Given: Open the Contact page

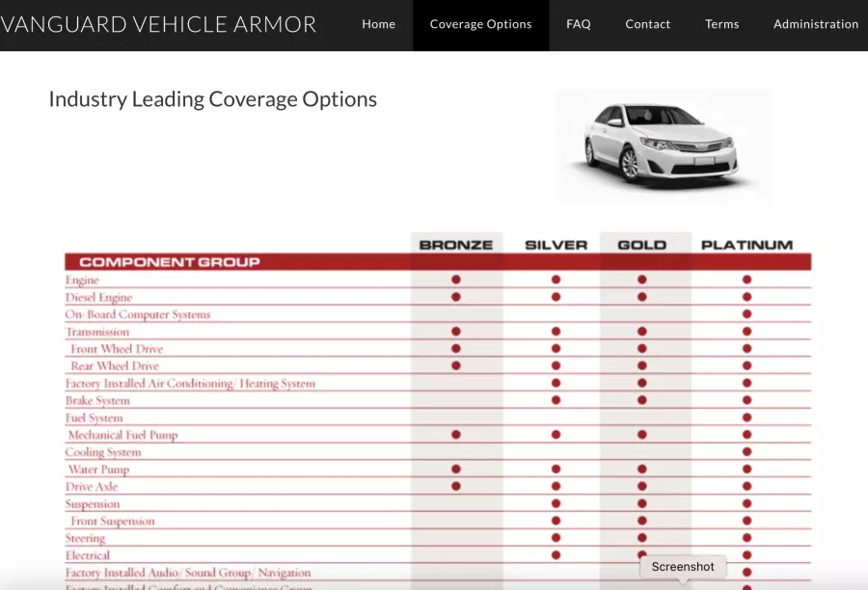Looking at the screenshot, I should pyautogui.click(x=648, y=24).
